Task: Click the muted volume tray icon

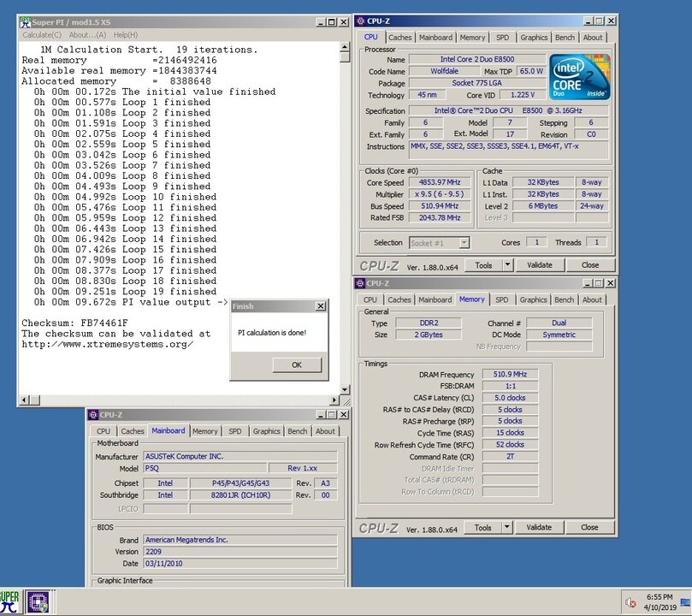Action: pos(630,602)
